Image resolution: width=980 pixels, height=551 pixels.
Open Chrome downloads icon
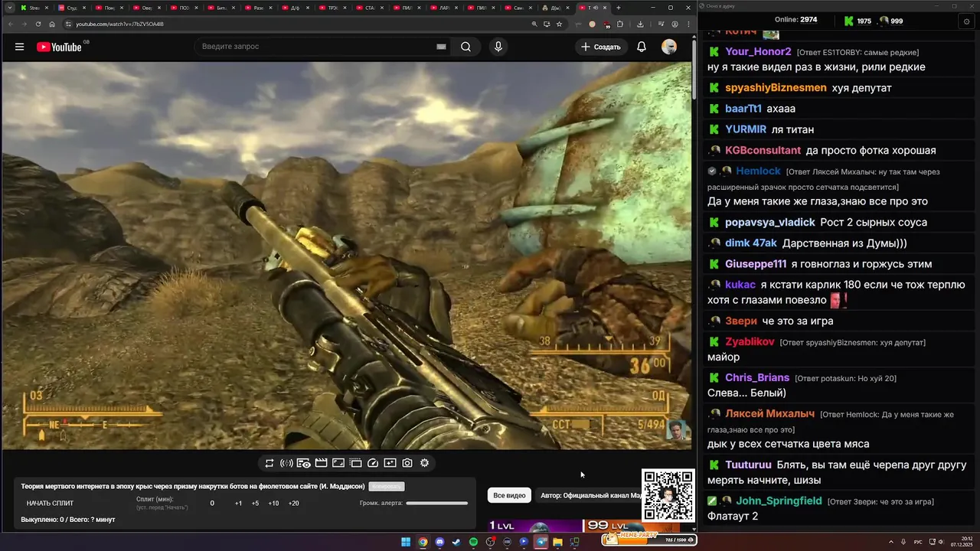click(640, 24)
